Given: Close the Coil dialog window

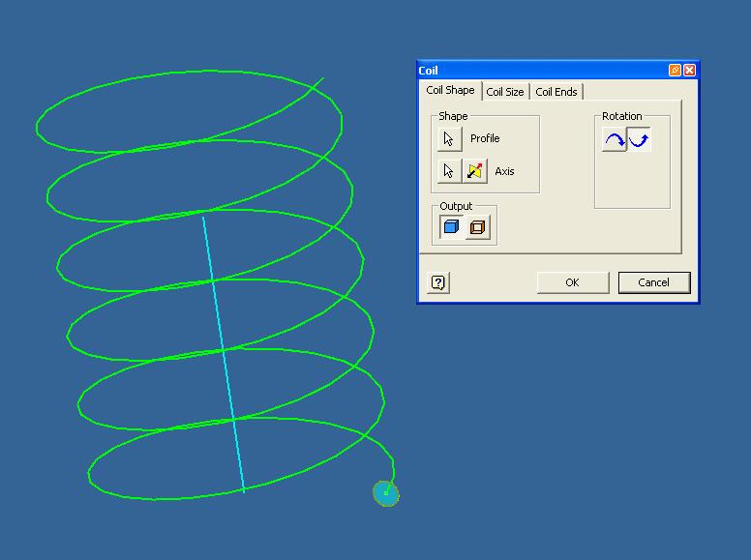Looking at the screenshot, I should 689,71.
